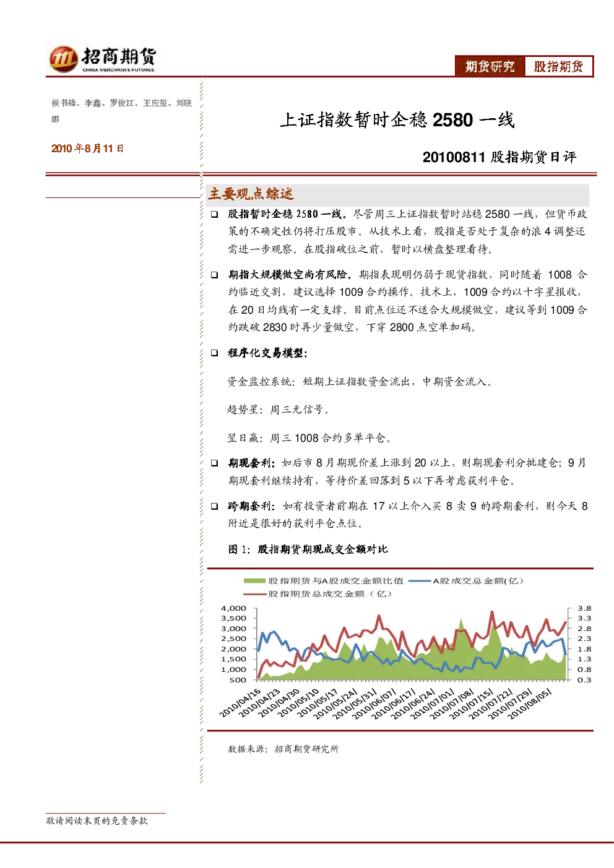Click the 2010/04/16 date label on chart axis

coord(240,703)
